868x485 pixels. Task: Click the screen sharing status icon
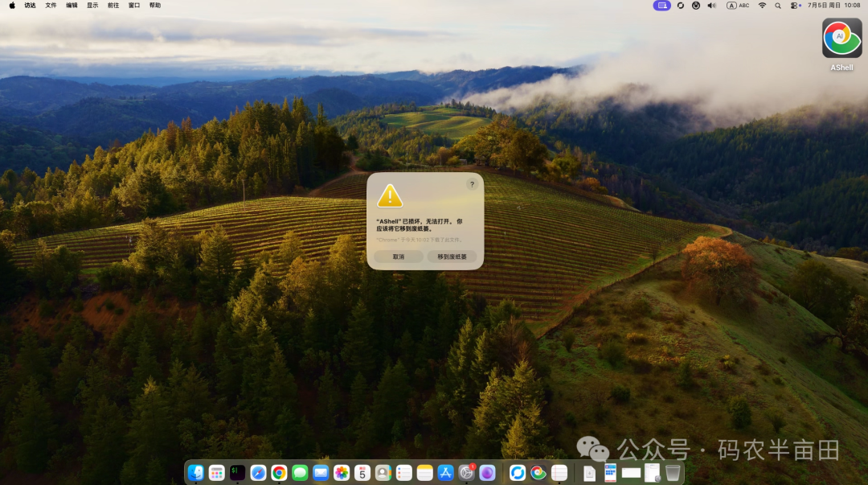(x=662, y=6)
